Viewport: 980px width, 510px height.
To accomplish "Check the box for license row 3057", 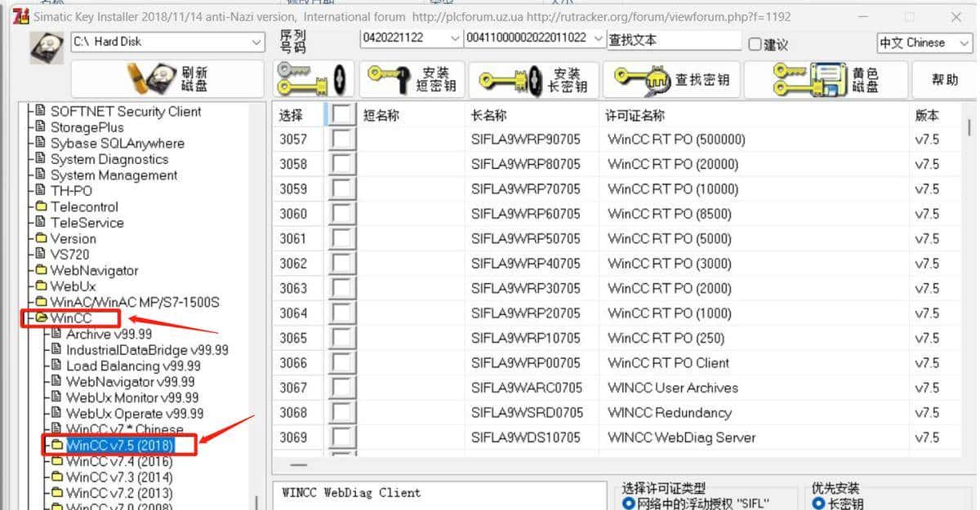I will tap(341, 139).
